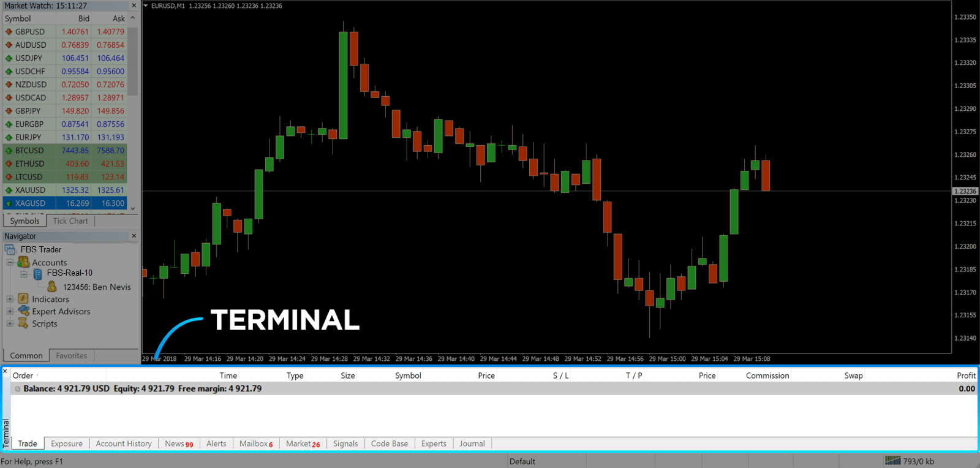Image resolution: width=980 pixels, height=468 pixels.
Task: Switch to the Account History tab
Action: point(124,443)
